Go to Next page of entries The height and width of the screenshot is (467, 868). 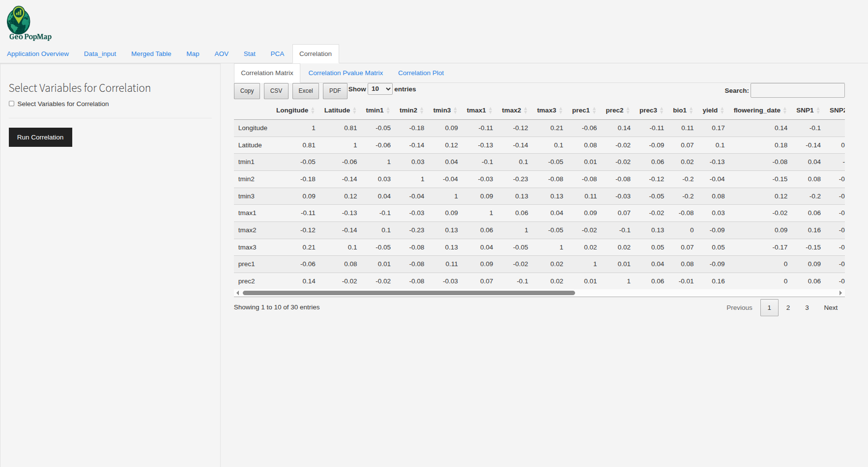coord(831,308)
